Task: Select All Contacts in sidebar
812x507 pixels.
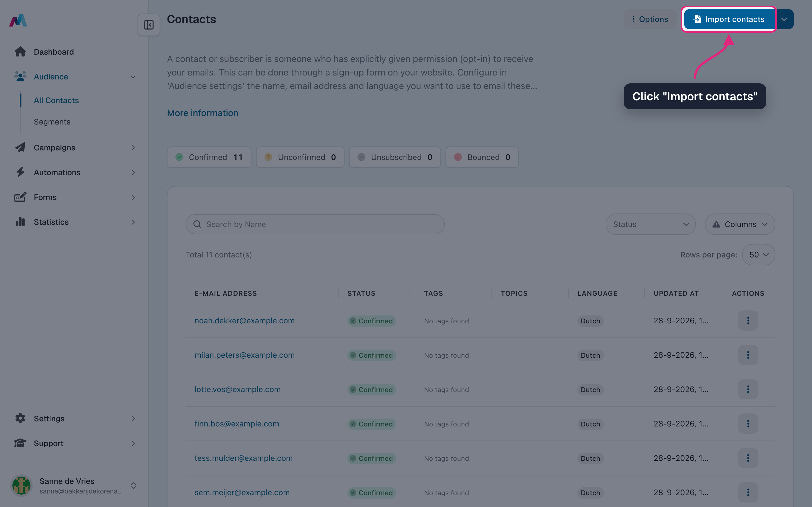Action: click(x=56, y=100)
